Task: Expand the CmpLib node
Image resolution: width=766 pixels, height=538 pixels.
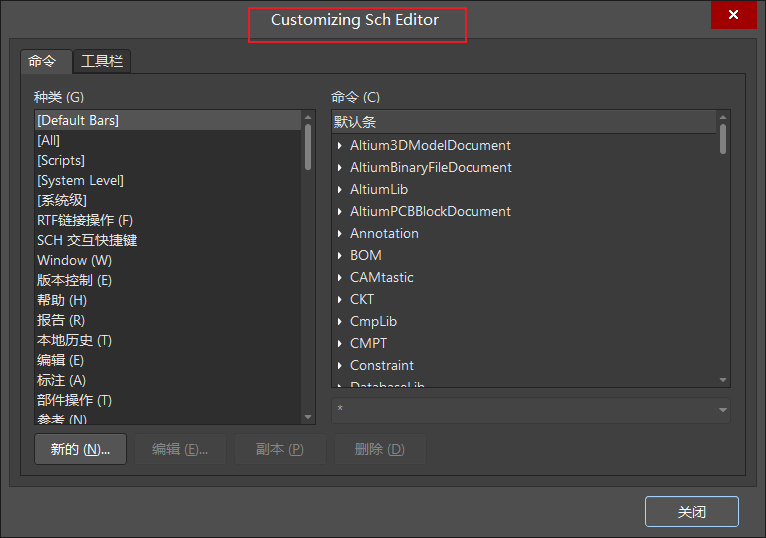Action: [340, 322]
